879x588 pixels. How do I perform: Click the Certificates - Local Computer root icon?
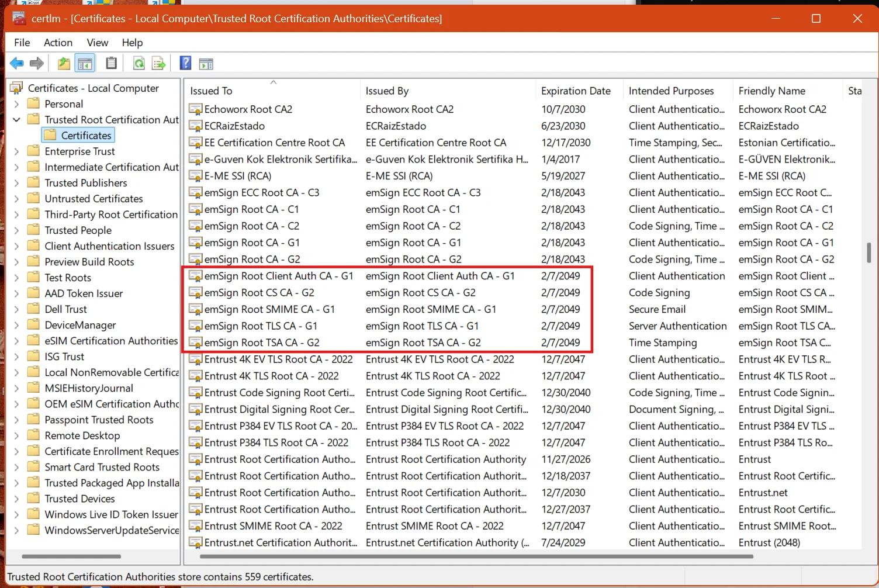coord(17,88)
